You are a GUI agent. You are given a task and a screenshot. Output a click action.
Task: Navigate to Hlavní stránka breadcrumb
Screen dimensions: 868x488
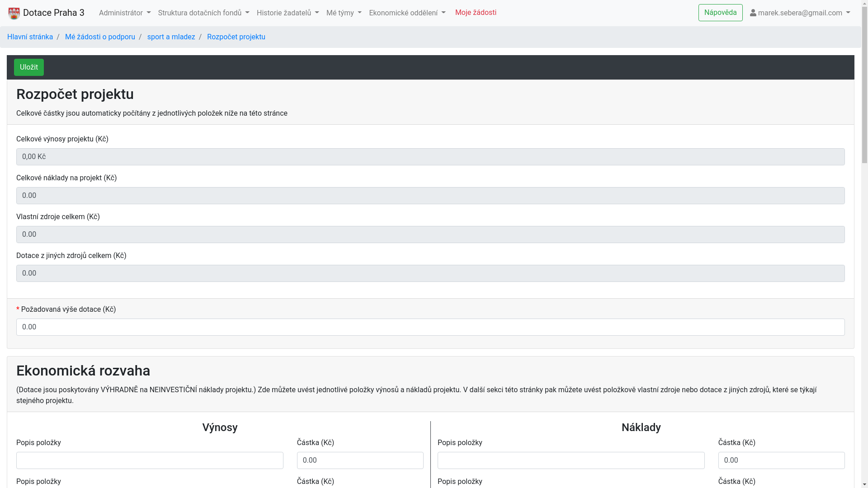pyautogui.click(x=30, y=37)
